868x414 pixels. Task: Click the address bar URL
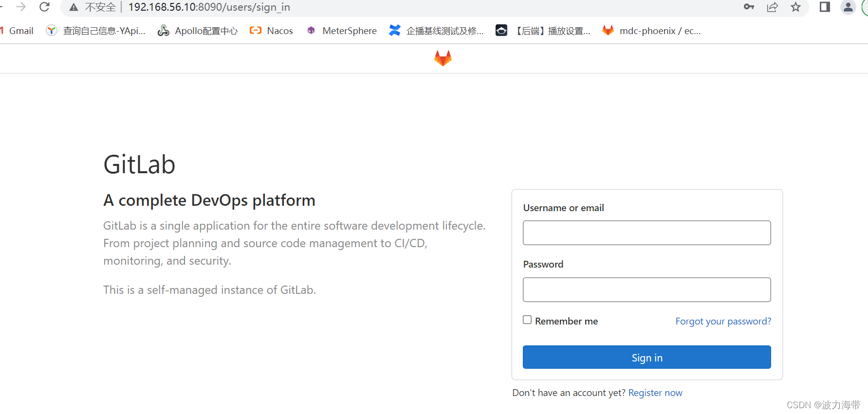[209, 7]
